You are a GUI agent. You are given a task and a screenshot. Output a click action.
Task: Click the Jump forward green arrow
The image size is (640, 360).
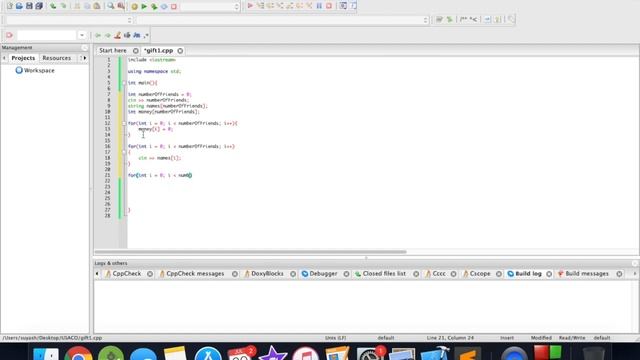tap(108, 36)
